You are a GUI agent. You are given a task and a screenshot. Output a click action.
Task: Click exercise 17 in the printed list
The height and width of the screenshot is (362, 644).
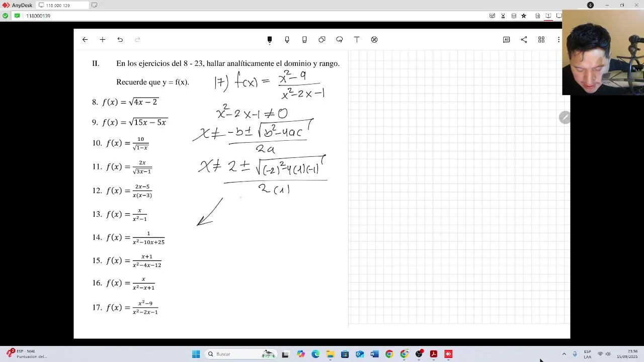125,308
